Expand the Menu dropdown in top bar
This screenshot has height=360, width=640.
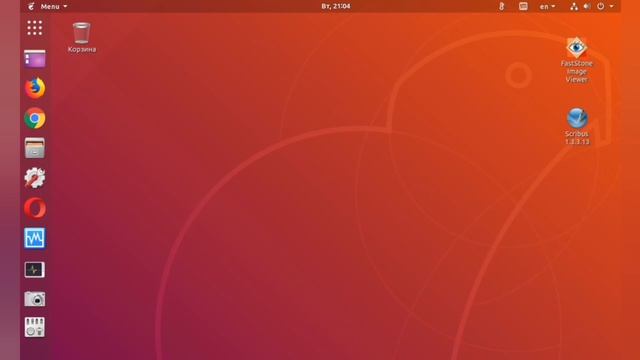pos(53,7)
